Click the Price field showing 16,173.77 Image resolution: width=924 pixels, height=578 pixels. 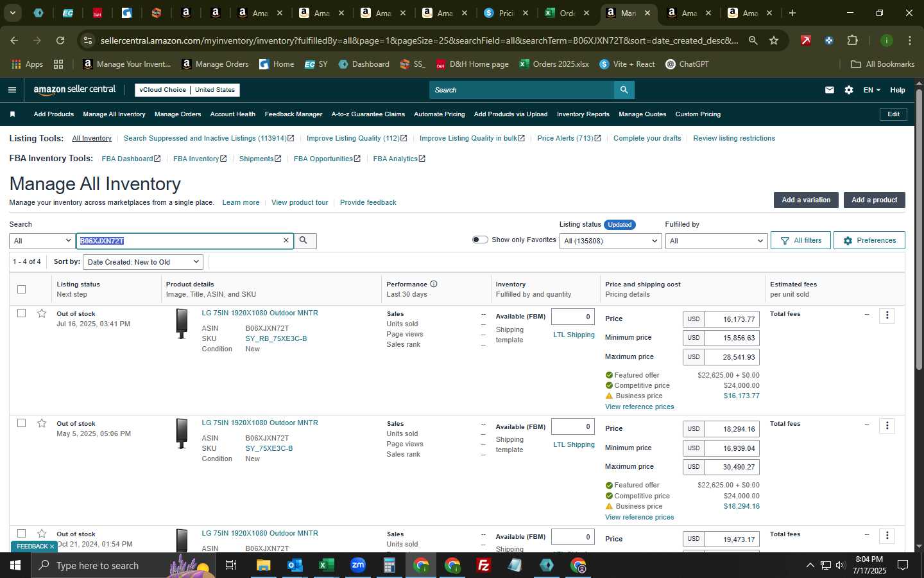[x=732, y=319]
